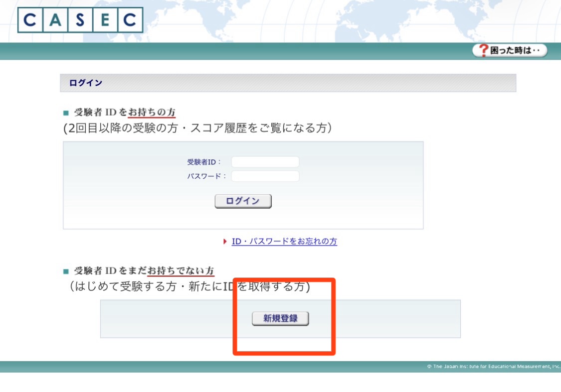The width and height of the screenshot is (561, 392).
Task: Click the letter C tile in the CASEC logo
Action: (30, 20)
